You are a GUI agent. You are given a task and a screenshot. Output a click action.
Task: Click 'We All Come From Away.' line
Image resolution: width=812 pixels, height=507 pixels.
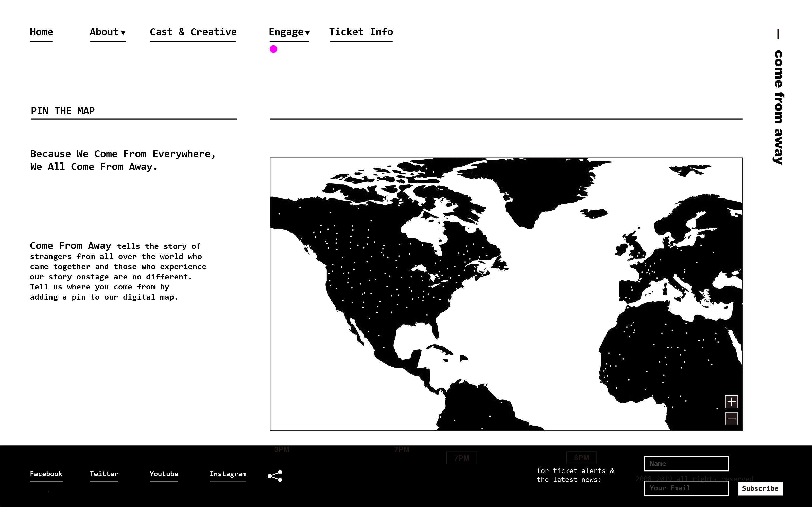coord(94,167)
